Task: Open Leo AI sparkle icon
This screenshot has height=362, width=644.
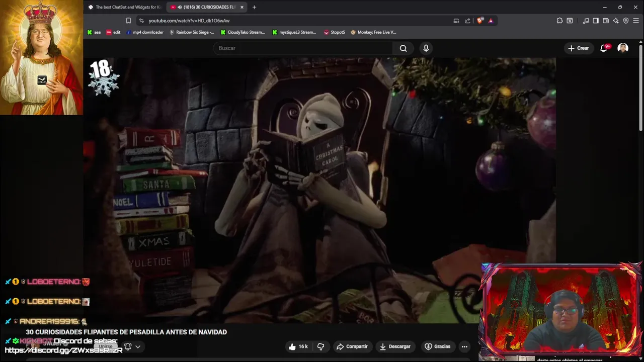Action: [616, 21]
